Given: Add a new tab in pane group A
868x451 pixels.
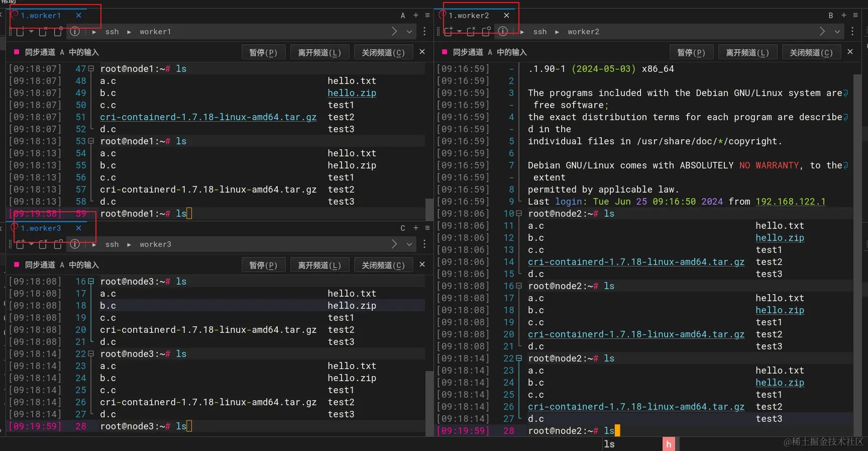Looking at the screenshot, I should (x=416, y=16).
